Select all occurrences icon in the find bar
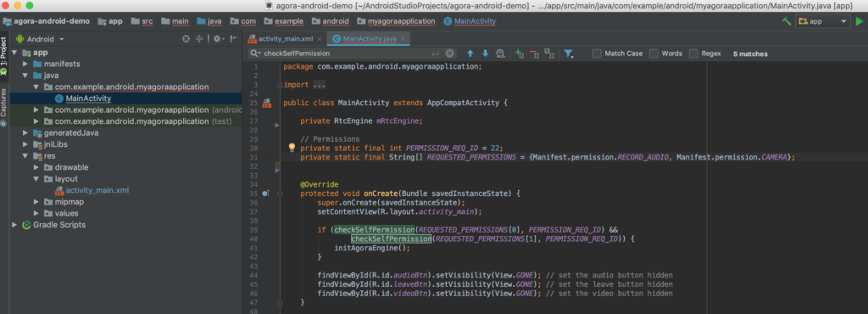 tap(549, 53)
